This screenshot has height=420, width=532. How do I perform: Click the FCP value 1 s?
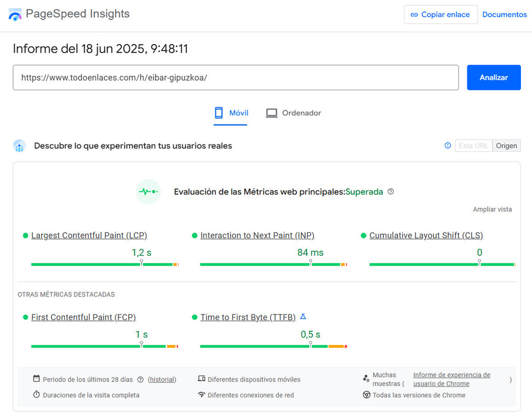coord(141,334)
